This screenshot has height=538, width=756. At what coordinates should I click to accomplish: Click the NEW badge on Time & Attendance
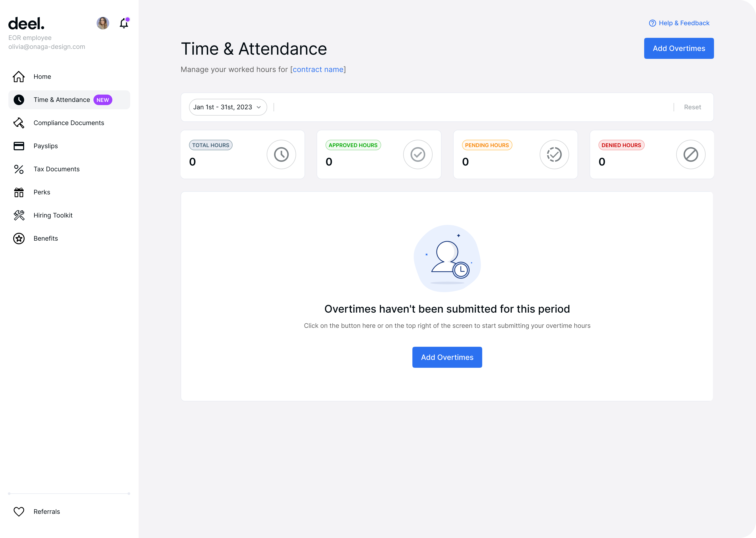pyautogui.click(x=103, y=100)
